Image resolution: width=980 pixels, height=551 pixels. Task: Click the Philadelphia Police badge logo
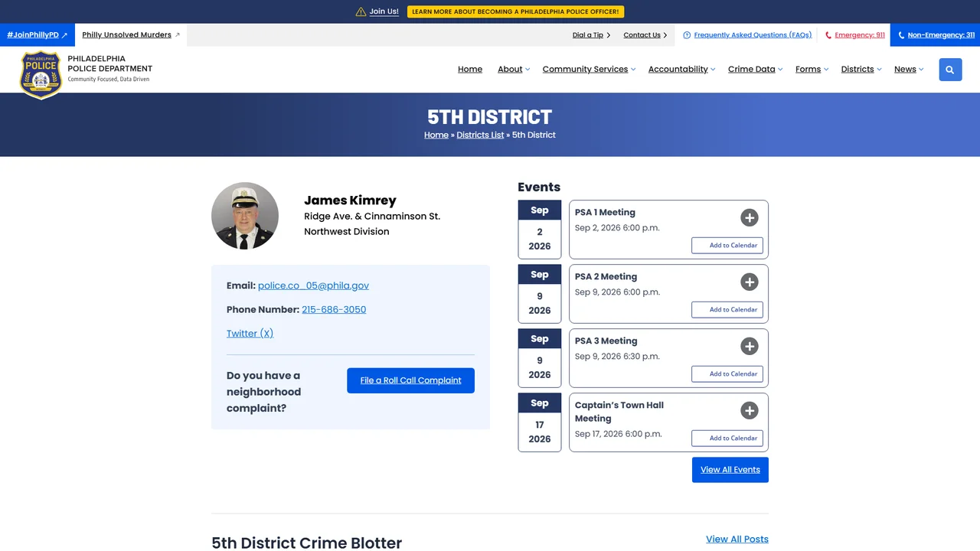coord(41,75)
